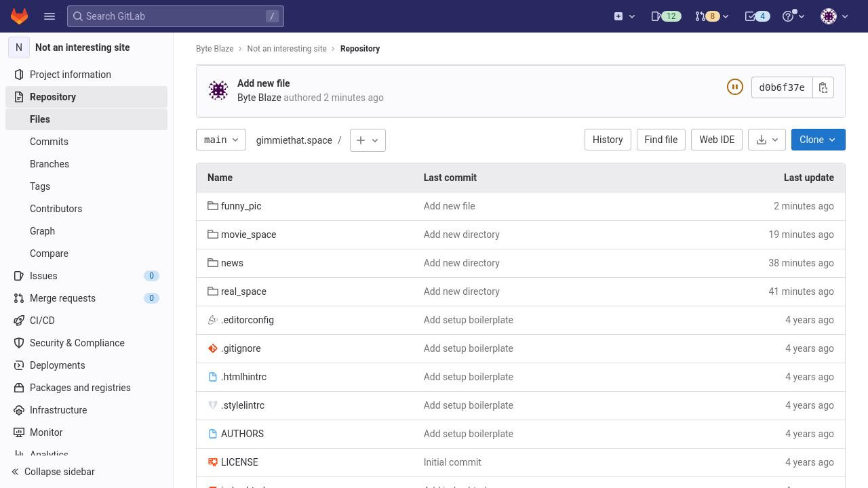Launch the Web IDE

(717, 140)
